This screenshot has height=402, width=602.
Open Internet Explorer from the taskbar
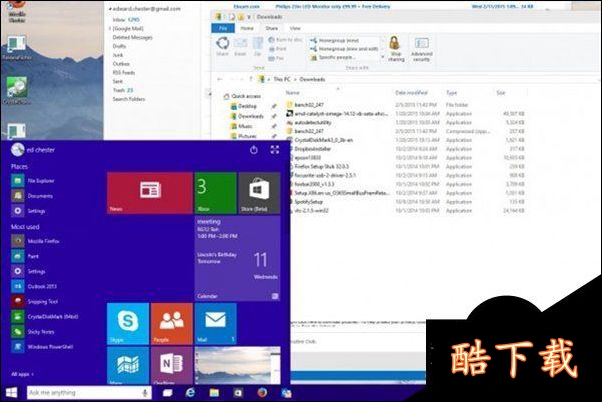pyautogui.click(x=190, y=392)
